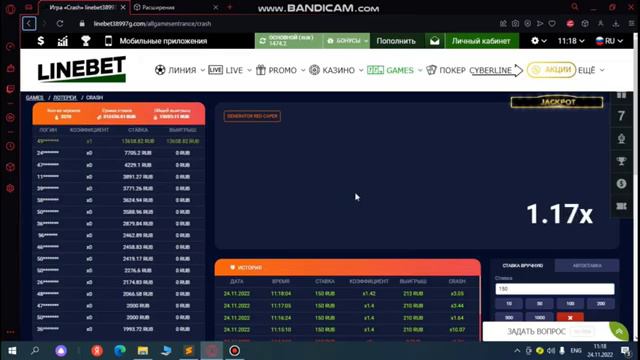Click Bandicam record icon in taskbar
Image resolution: width=640 pixels, height=360 pixels.
234,351
